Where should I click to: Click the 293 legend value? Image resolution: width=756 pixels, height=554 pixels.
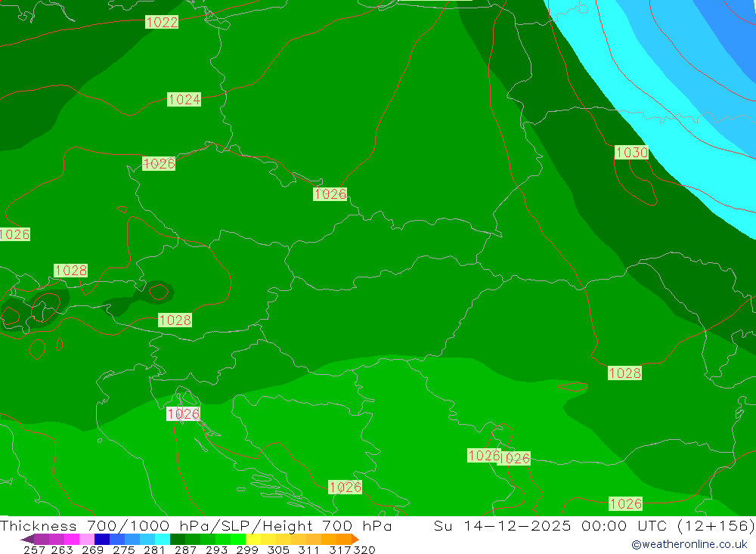(x=216, y=550)
